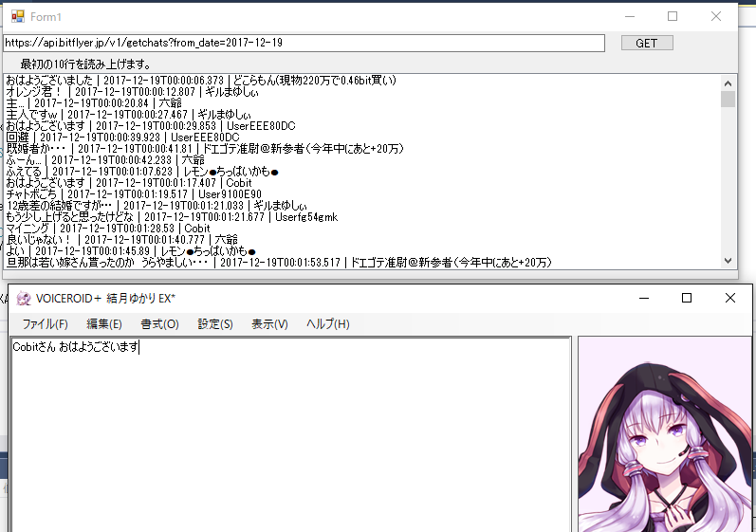Image resolution: width=756 pixels, height=532 pixels.
Task: Click the chat line ふえてる
Action: pyautogui.click(x=142, y=172)
